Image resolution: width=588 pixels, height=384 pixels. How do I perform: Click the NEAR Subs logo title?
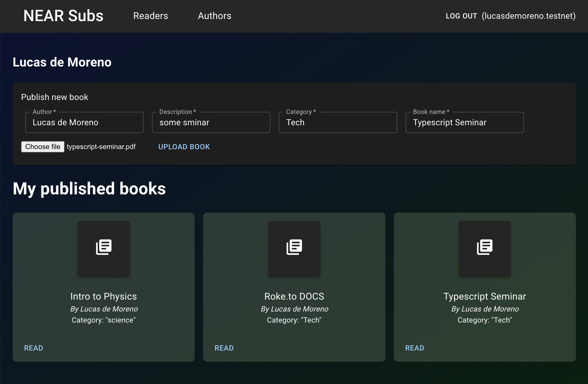click(63, 16)
